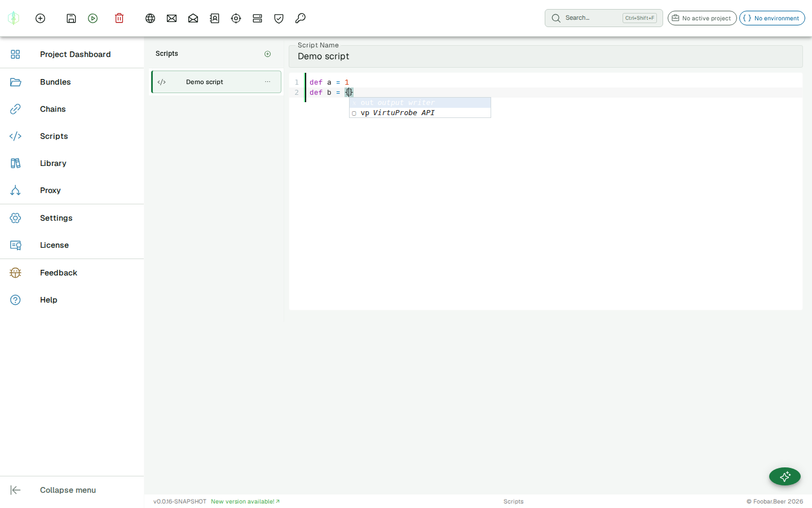Click the No environment button
This screenshot has width=812, height=508.
coord(772,18)
